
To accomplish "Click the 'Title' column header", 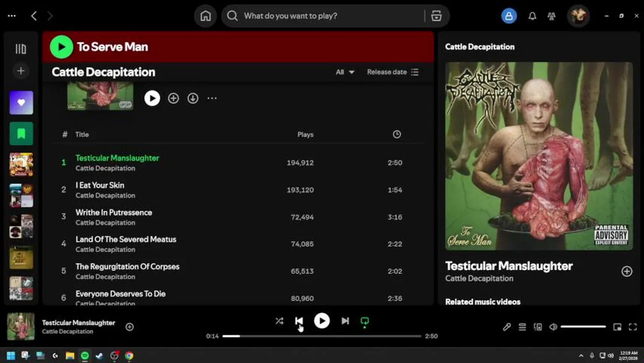I will [x=82, y=135].
